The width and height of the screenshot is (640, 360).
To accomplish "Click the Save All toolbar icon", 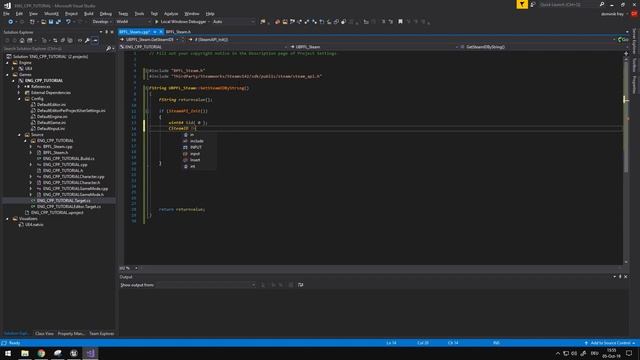I will coord(58,22).
